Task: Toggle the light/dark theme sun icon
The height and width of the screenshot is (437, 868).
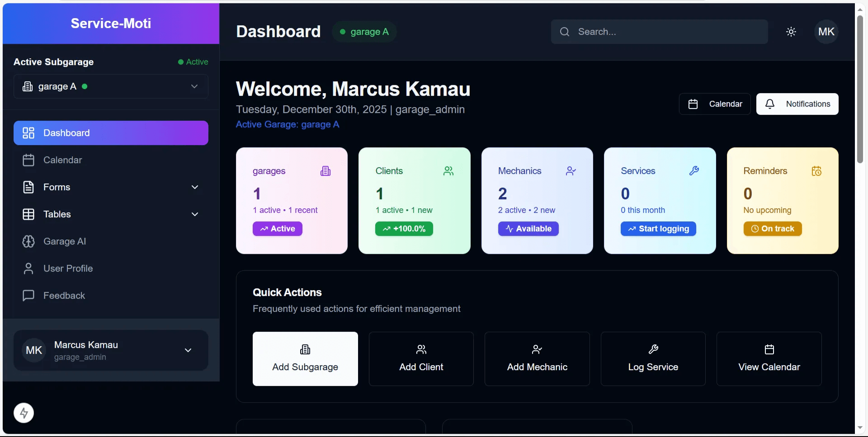Action: point(791,32)
